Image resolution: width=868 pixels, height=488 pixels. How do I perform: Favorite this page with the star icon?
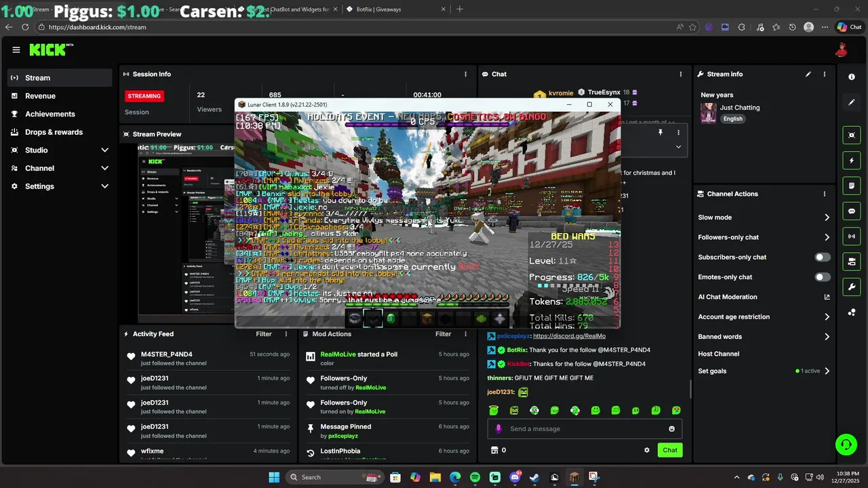point(692,27)
